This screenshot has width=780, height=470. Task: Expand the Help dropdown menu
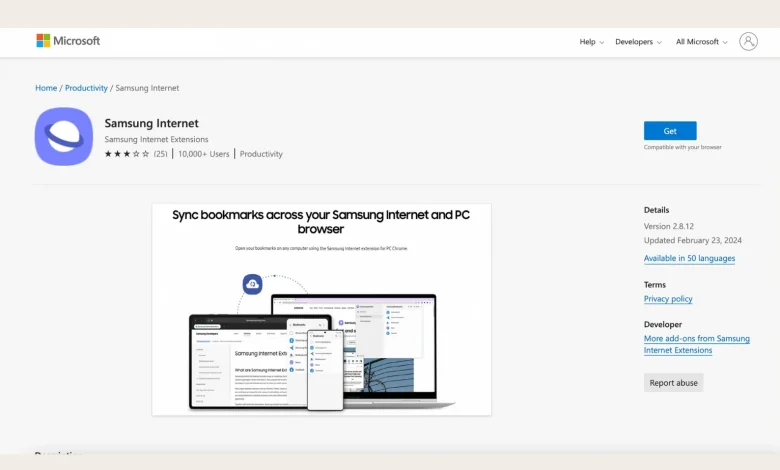(x=591, y=42)
